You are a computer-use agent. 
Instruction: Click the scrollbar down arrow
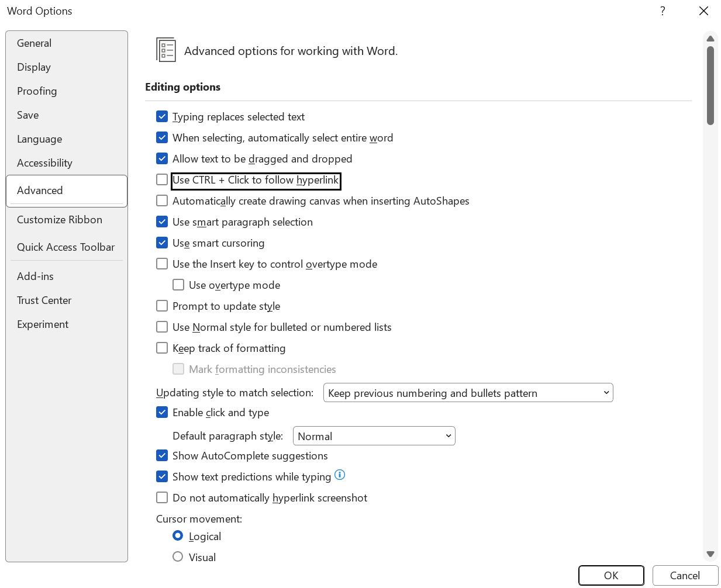(710, 554)
